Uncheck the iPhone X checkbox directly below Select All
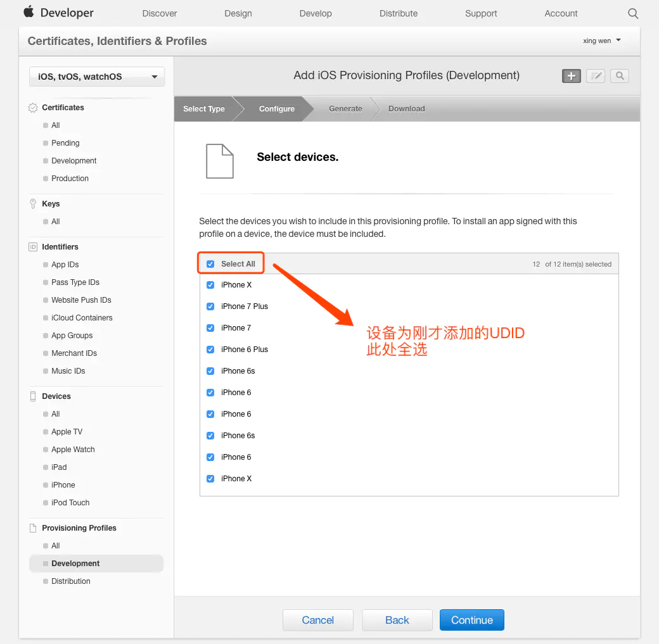This screenshot has height=644, width=659. [x=210, y=285]
